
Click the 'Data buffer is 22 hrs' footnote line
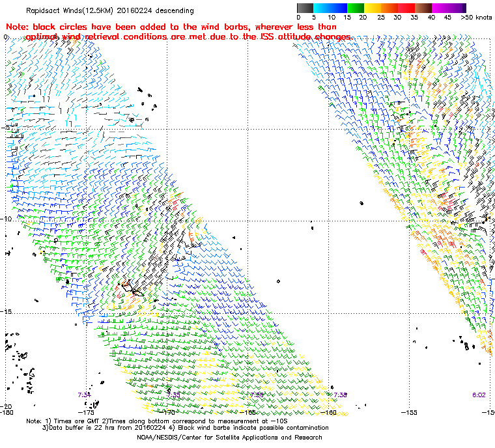tap(186, 428)
